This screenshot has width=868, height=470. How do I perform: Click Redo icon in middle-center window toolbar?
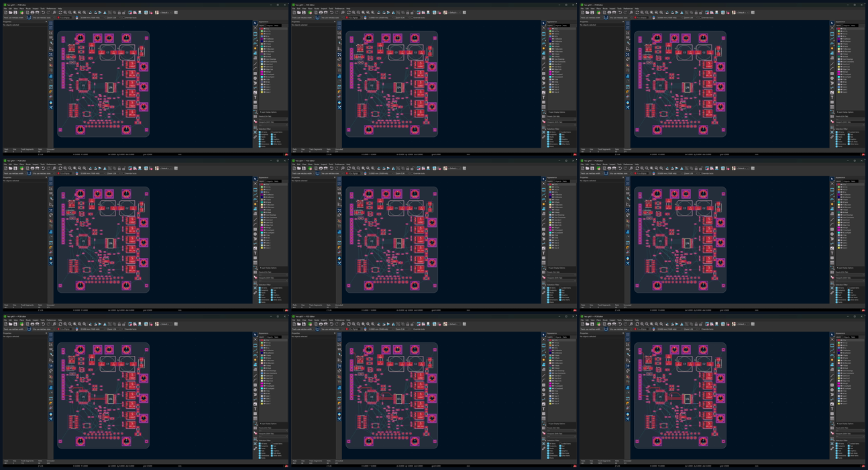click(x=337, y=168)
